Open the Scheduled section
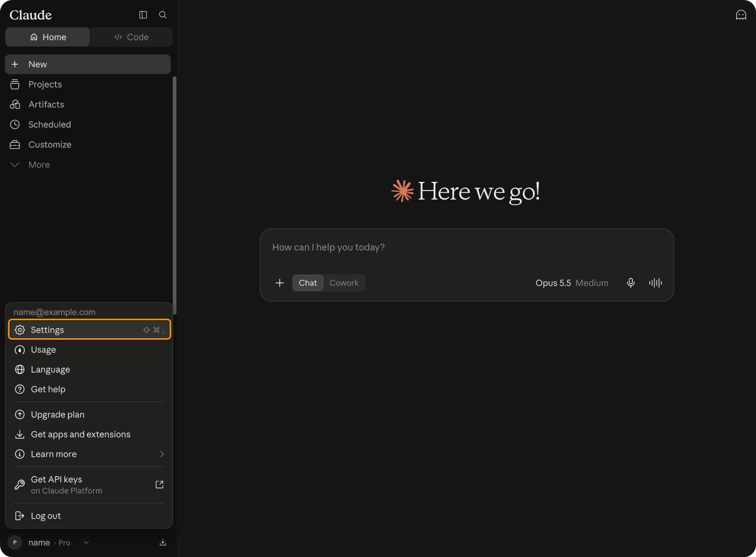Viewport: 756px width, 557px height. 88,125
